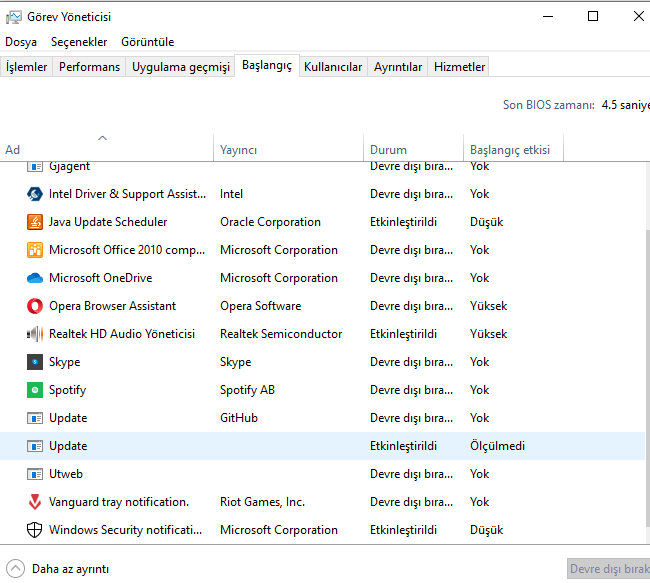Screen dimensions: 650x583
Task: Click the Utweb icon
Action: 35,474
